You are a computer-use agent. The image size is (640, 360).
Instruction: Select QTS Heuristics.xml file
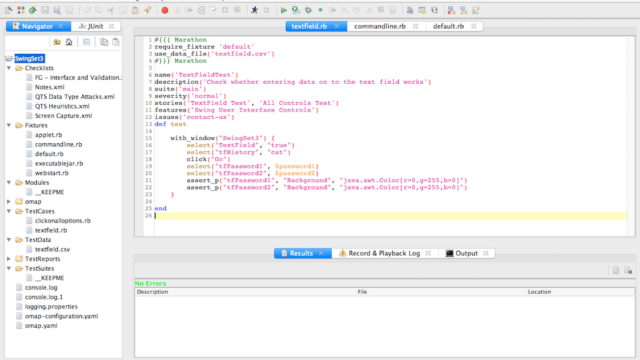coord(62,106)
